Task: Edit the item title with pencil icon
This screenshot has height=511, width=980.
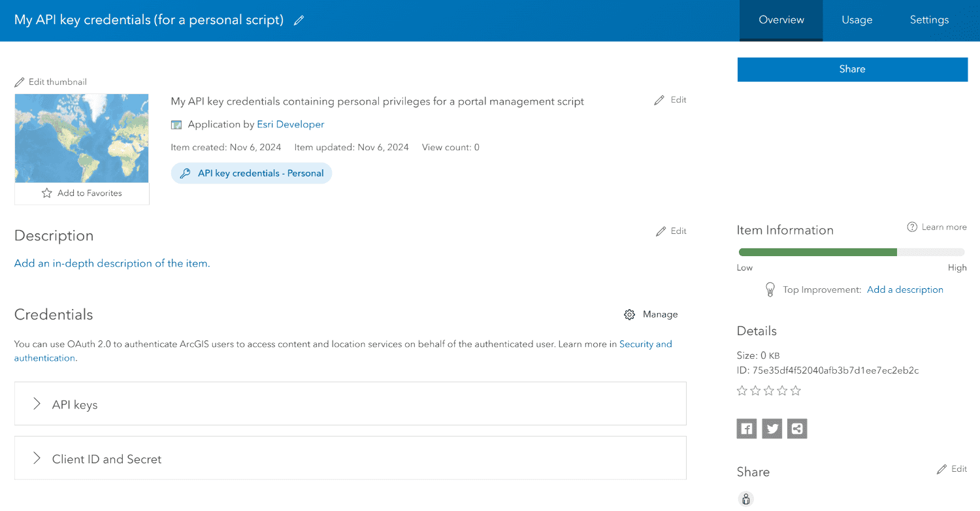Action: [x=299, y=20]
